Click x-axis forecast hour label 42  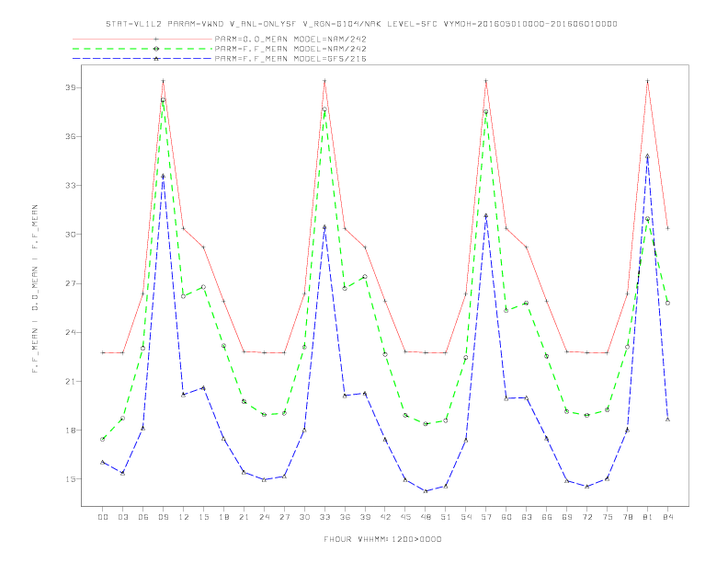[385, 517]
